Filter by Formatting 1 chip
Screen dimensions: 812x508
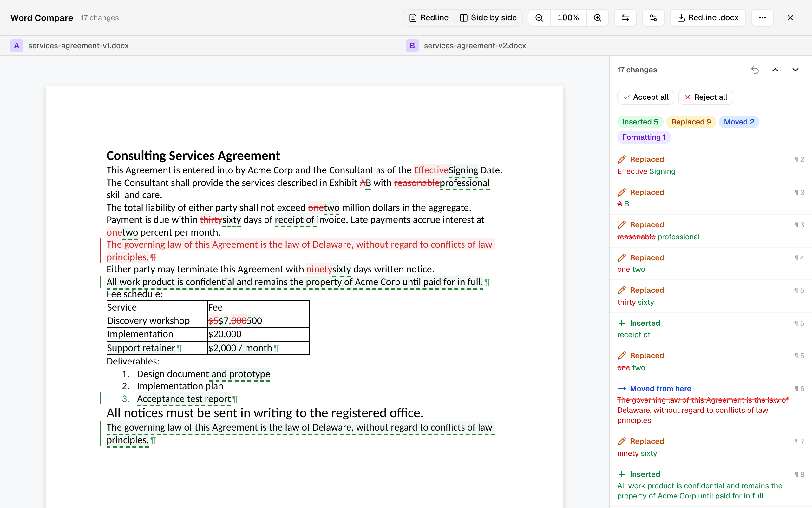click(x=644, y=137)
